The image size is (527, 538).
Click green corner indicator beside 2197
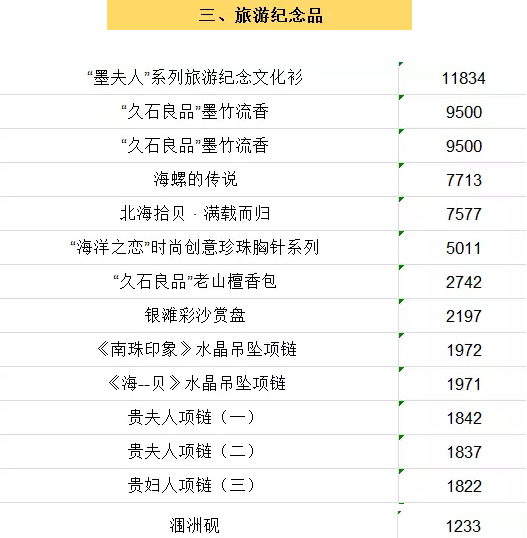pos(401,302)
